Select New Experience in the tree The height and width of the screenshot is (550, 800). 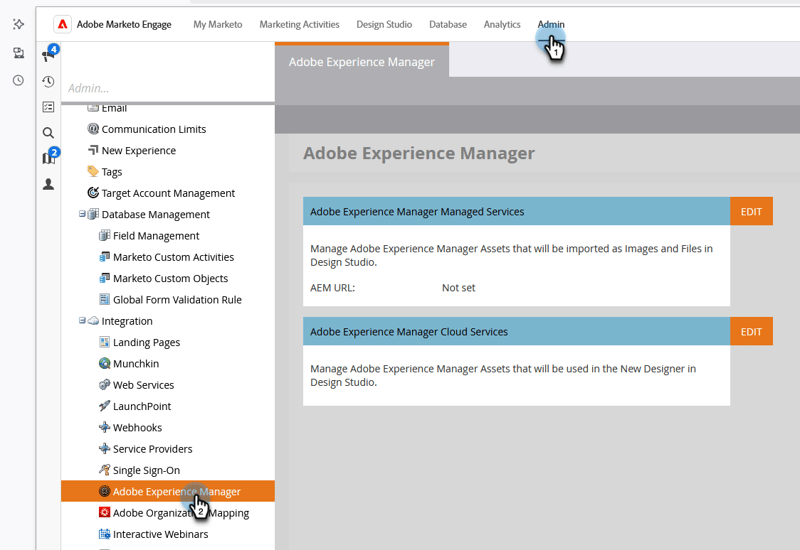click(139, 151)
